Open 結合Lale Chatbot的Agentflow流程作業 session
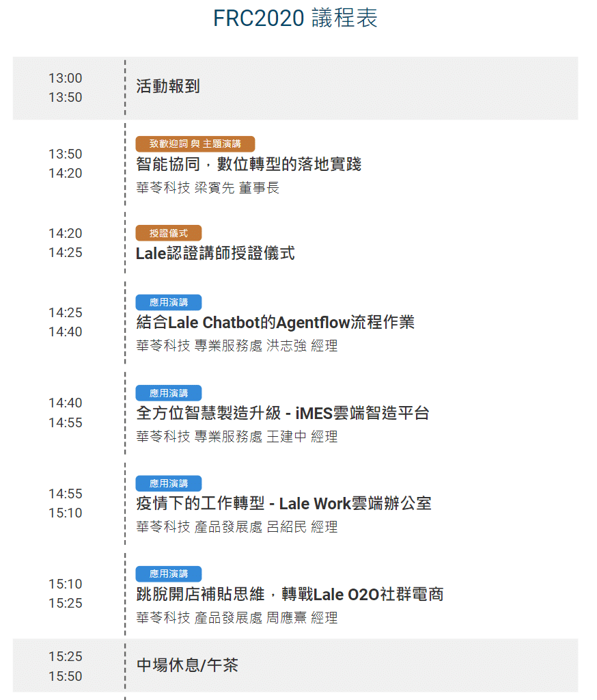Viewport: 597px width, 700px height. (x=275, y=323)
